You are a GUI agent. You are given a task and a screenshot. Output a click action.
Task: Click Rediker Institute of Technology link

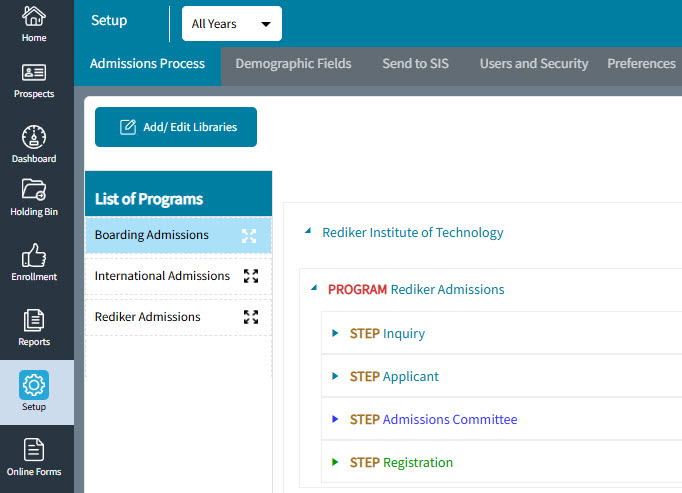tap(413, 232)
